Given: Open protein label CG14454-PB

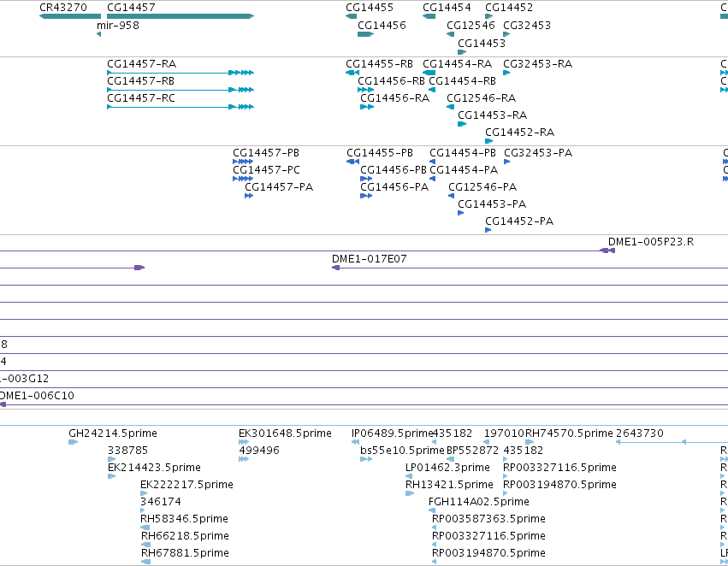Looking at the screenshot, I should pyautogui.click(x=463, y=153).
